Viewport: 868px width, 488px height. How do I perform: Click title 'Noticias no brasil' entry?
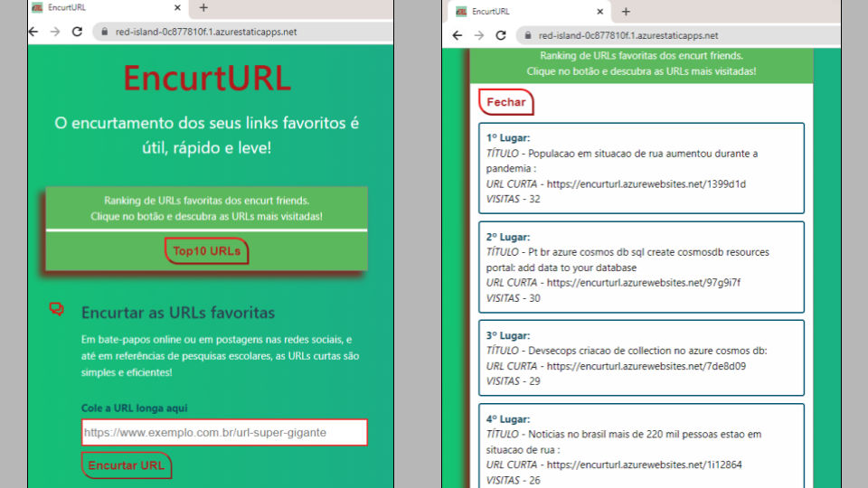(x=624, y=442)
